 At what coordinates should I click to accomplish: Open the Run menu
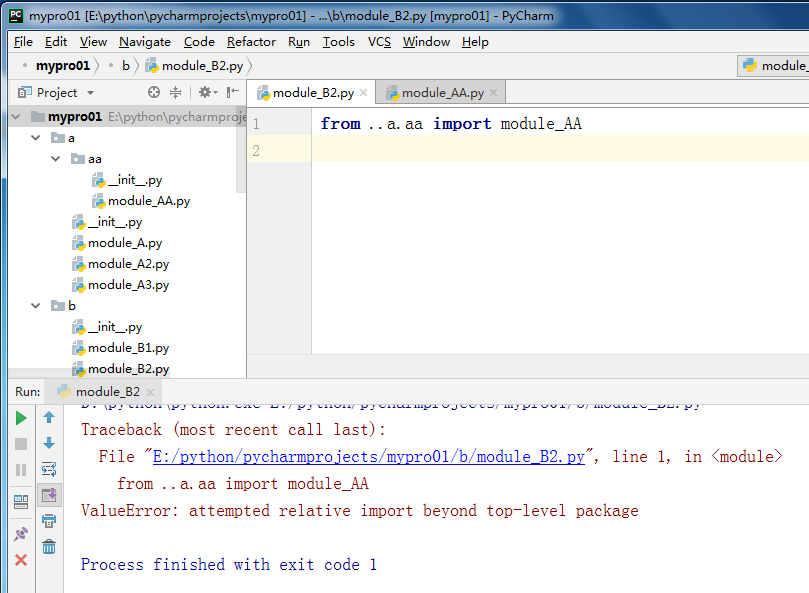[x=299, y=42]
